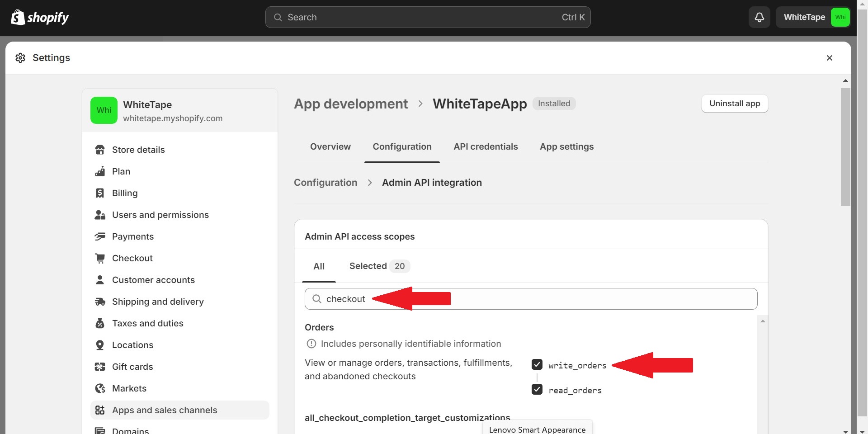Click the Installed status badge
This screenshot has width=868, height=434.
tap(554, 104)
